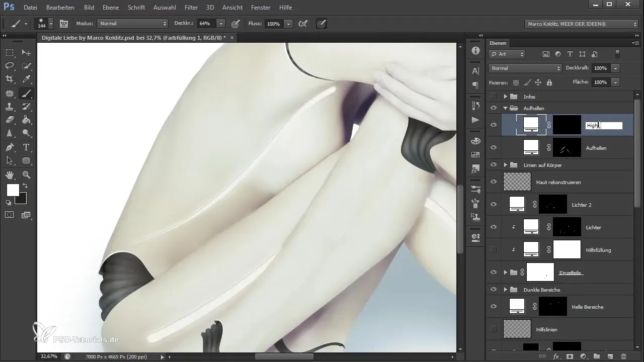Open the Info panel icon
This screenshot has width=644, height=362.
click(475, 51)
